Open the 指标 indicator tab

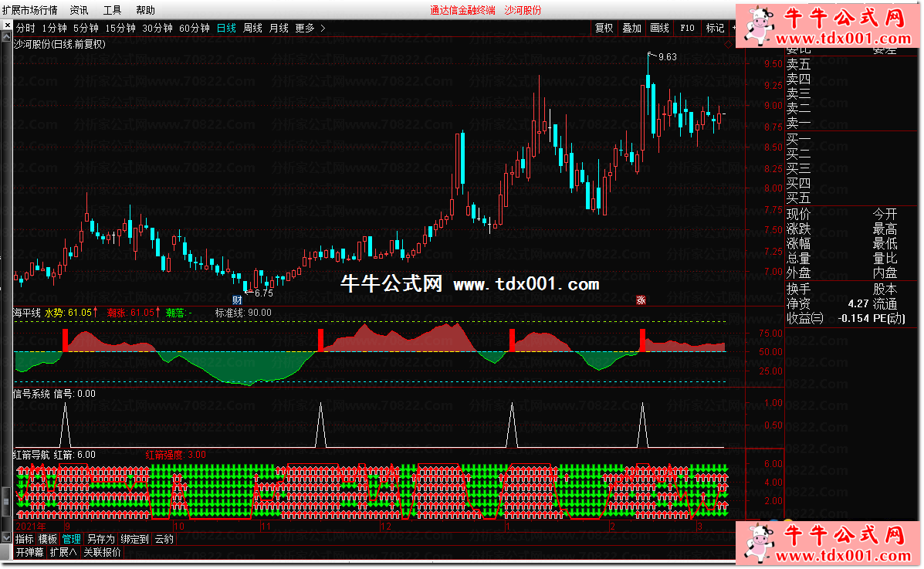25,539
